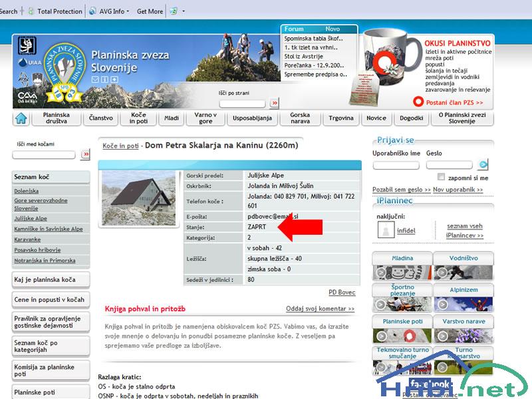This screenshot has width=532, height=399.
Task: Select Kamniške in Savinjske Alpe link
Action: 49,229
